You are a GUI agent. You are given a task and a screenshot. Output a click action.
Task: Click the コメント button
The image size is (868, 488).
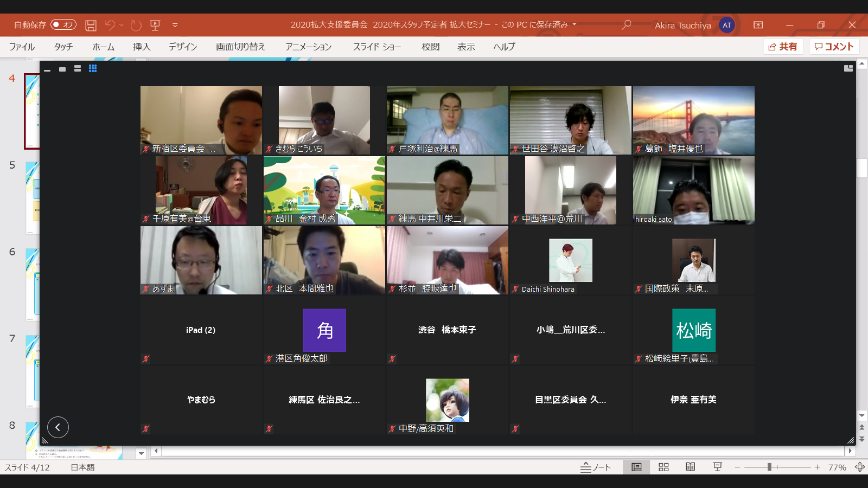(834, 47)
